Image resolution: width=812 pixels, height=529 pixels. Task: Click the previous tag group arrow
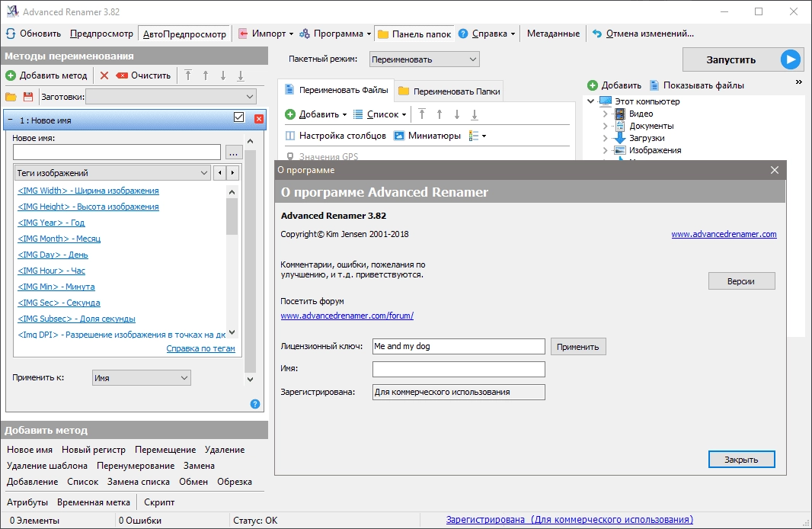220,173
